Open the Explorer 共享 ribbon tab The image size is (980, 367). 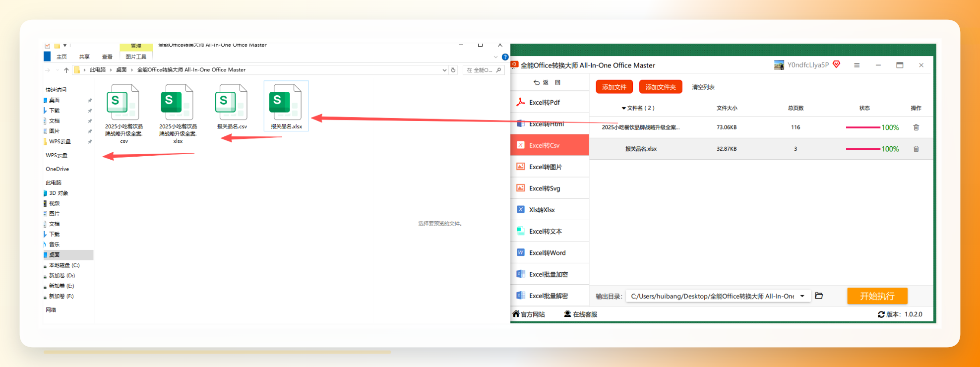pyautogui.click(x=84, y=57)
